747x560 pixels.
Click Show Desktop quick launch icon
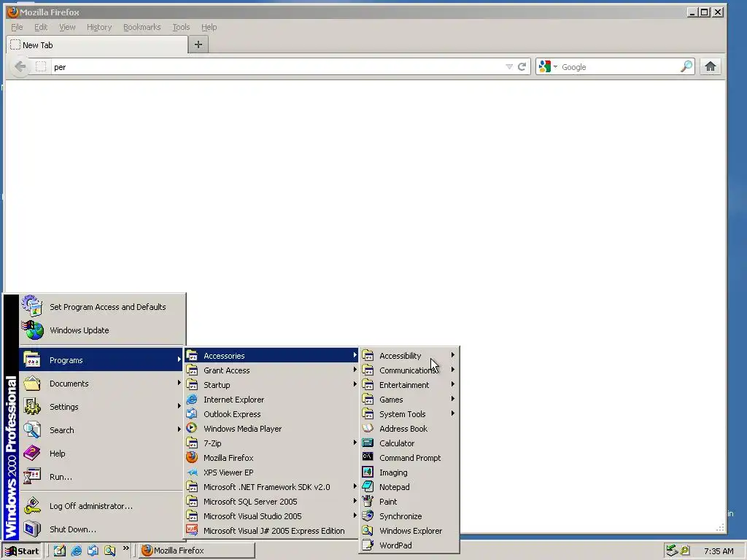click(x=60, y=551)
